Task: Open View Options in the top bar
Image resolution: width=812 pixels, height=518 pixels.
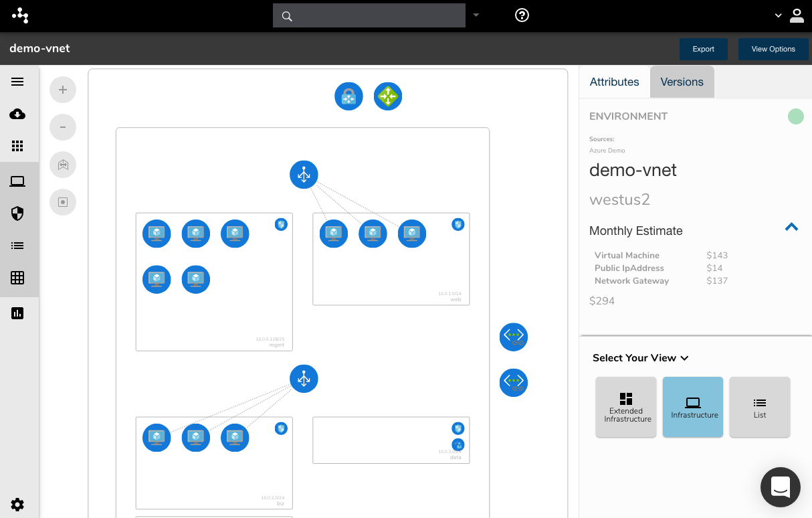Action: coord(773,49)
